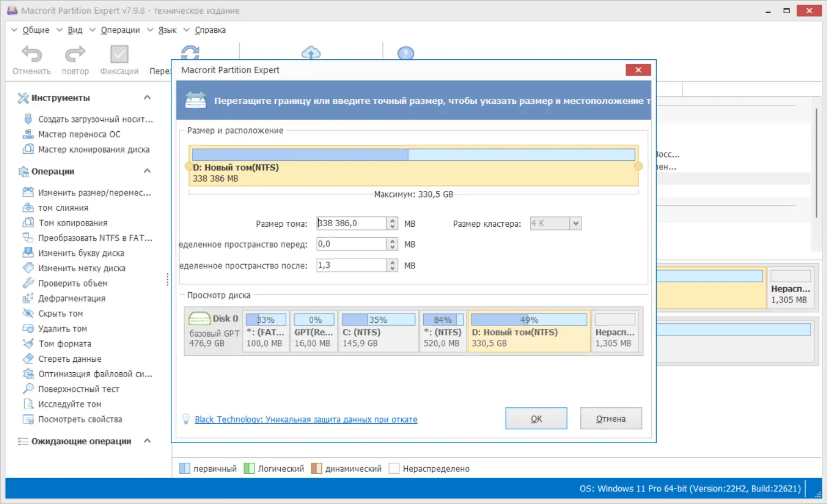Collapse the Ожидающие операции section
The image size is (827, 504).
pos(147,441)
